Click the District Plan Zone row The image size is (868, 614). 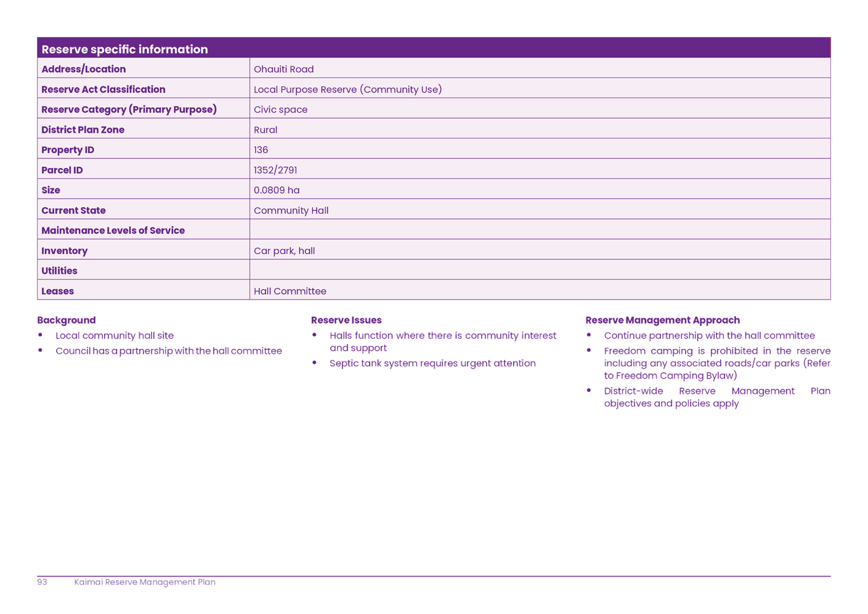[x=83, y=129]
